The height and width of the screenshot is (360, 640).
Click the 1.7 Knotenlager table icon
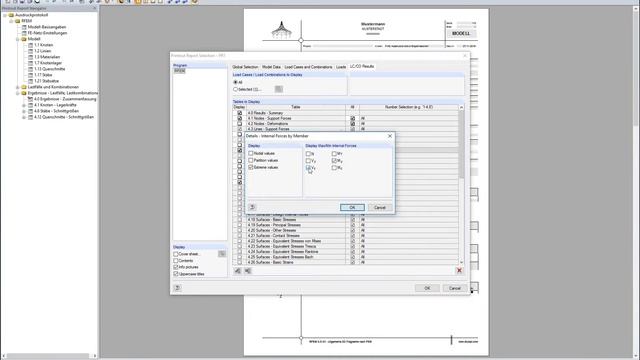(x=31, y=63)
